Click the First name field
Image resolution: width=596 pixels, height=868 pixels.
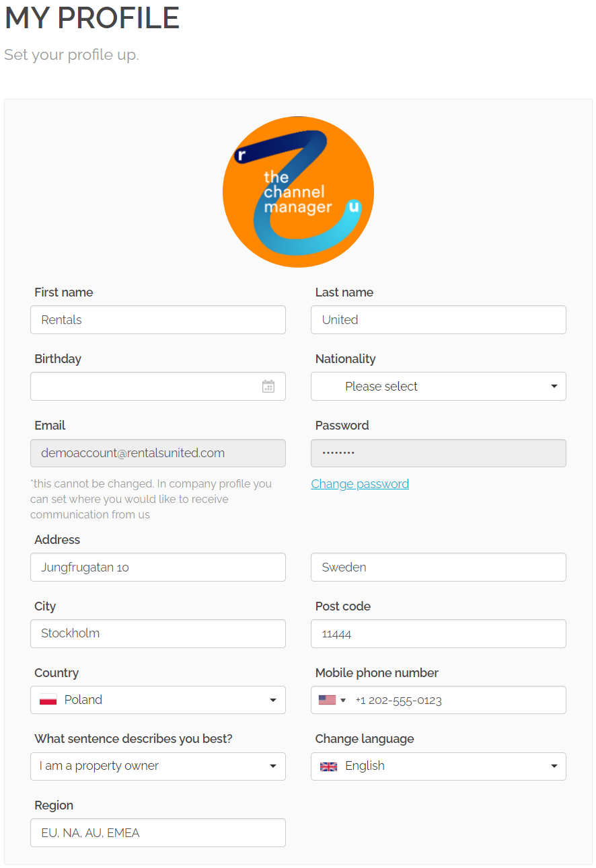pos(158,320)
